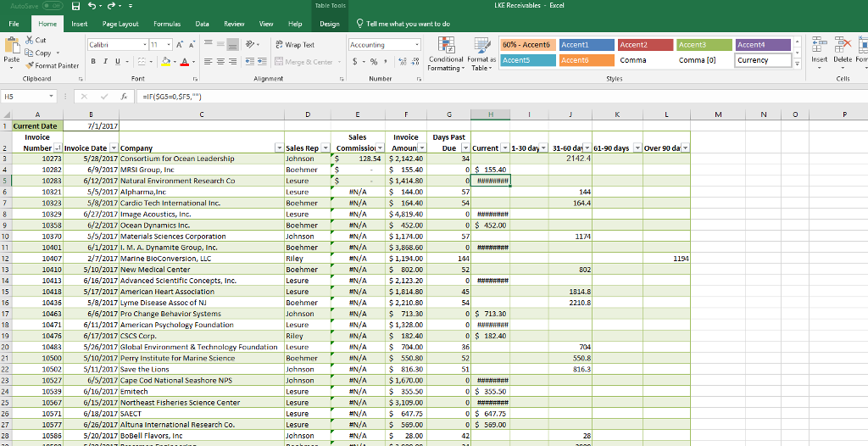Apply the comma style number format
The height and width of the screenshot is (446, 868).
[x=385, y=62]
